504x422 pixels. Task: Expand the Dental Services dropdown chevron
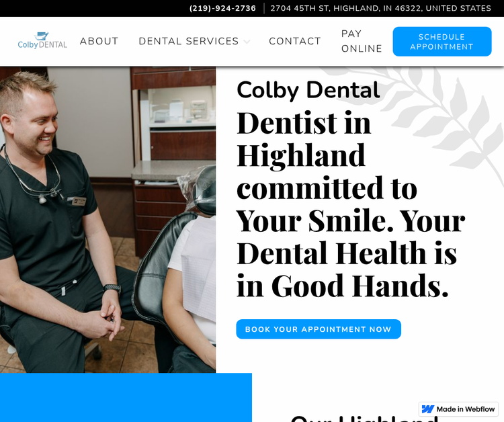coord(247,42)
